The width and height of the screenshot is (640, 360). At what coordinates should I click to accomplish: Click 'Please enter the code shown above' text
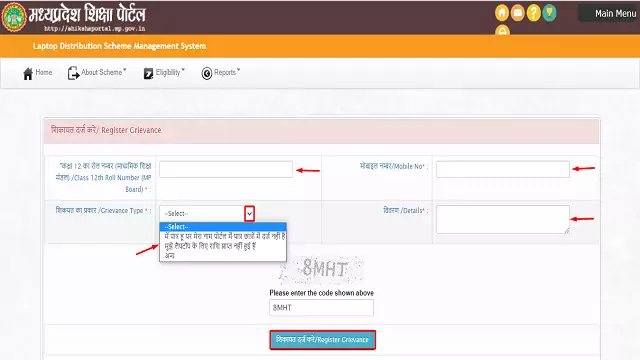(321, 293)
